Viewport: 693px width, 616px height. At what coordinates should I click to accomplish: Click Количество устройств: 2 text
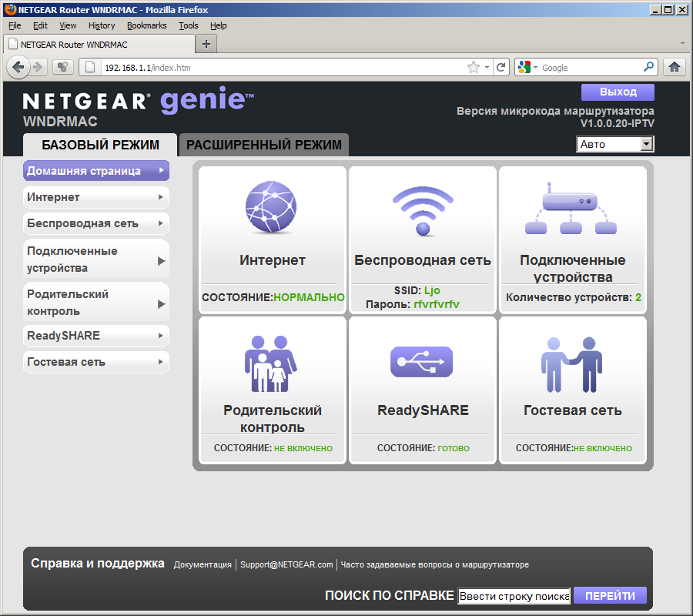coord(573,297)
